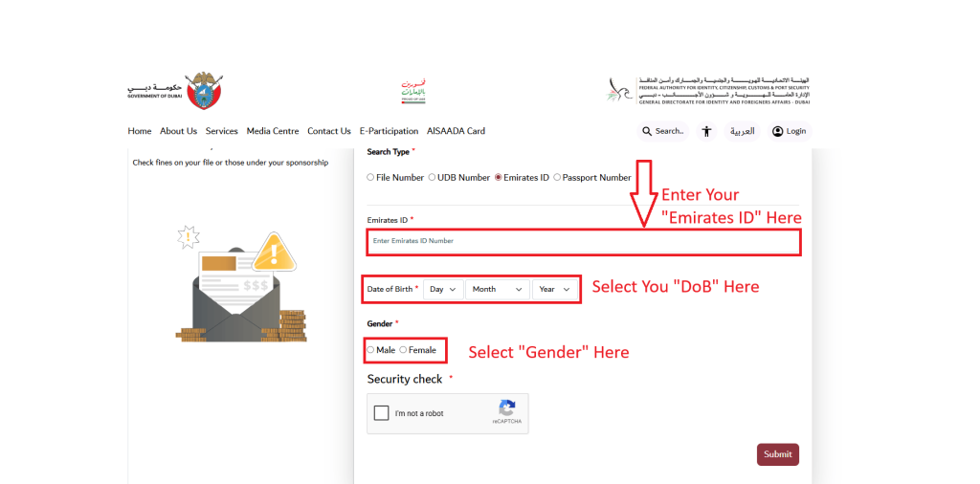
Task: Click the Enter Emirates ID Number field
Action: click(x=584, y=242)
